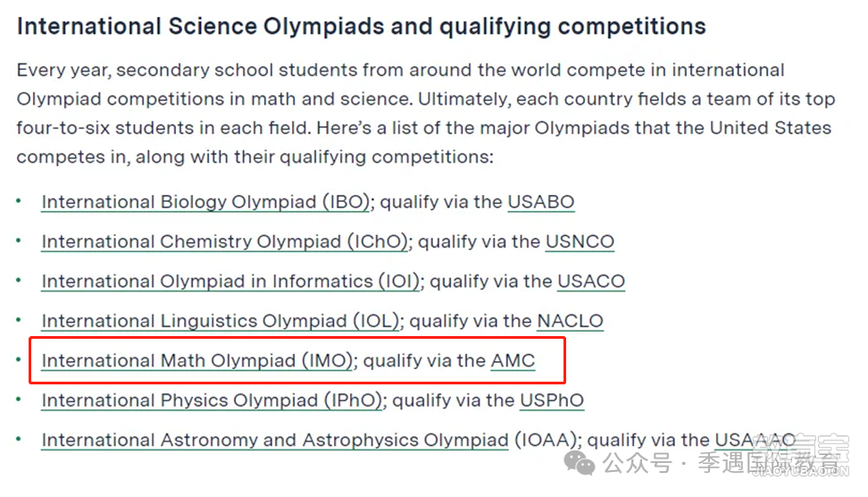This screenshot has width=868, height=497.
Task: Follow the AMC link
Action: pos(513,361)
